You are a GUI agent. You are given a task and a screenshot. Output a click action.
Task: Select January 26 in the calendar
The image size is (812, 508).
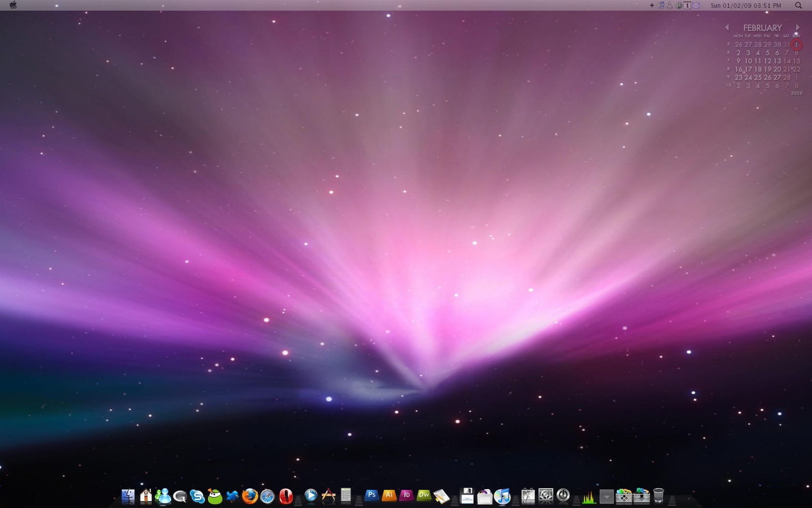(738, 44)
